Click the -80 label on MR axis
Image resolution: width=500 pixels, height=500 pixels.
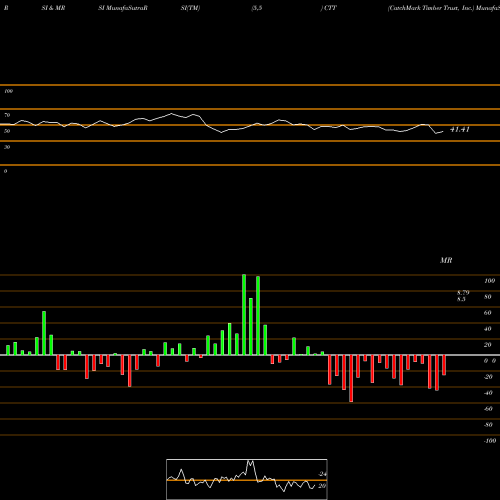click(x=488, y=425)
